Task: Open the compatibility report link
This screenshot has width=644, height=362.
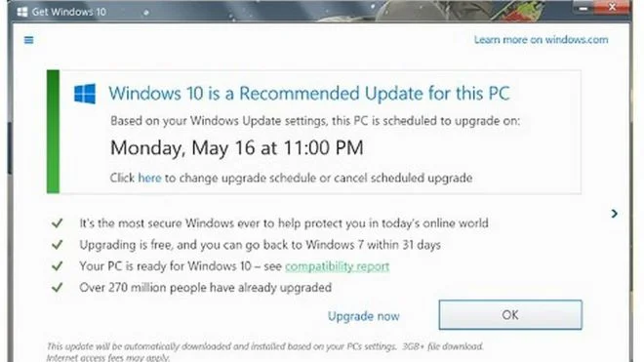Action: (338, 266)
